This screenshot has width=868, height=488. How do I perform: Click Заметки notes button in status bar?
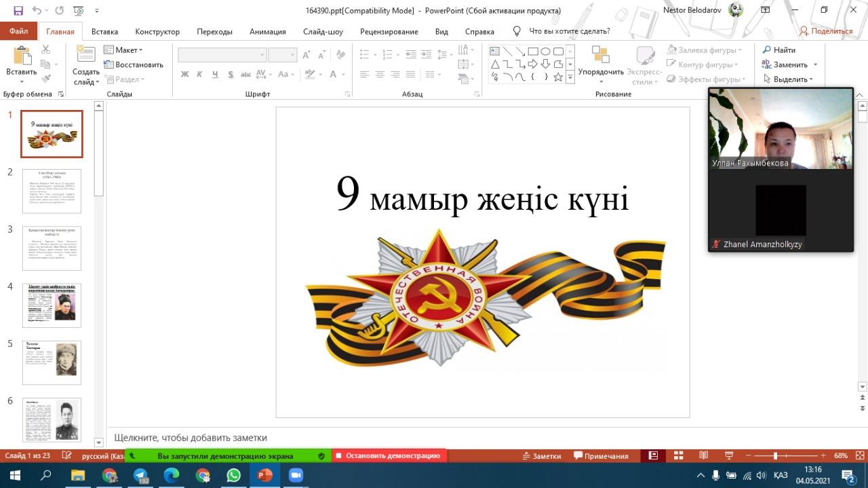click(542, 455)
